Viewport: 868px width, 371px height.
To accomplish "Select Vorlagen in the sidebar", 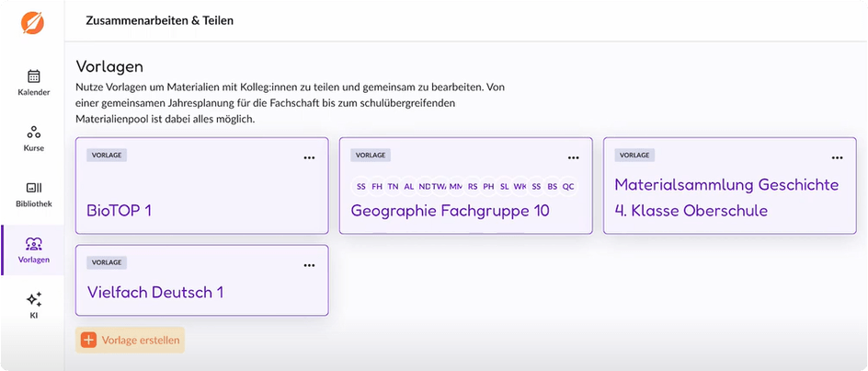I will pos(33,249).
